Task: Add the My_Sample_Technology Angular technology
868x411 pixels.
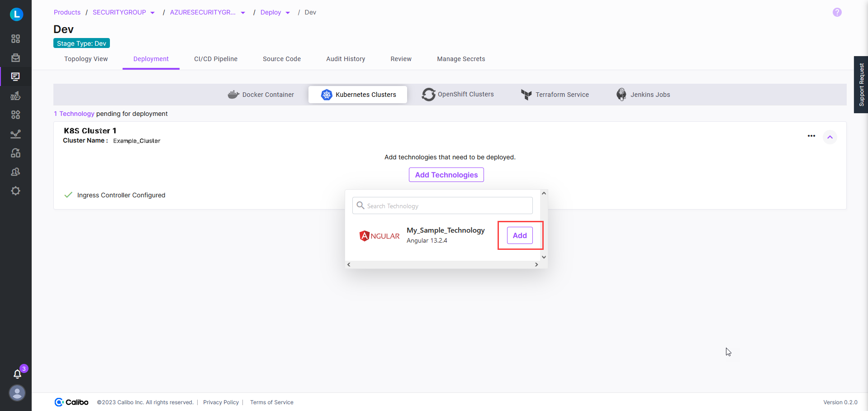Action: click(x=519, y=235)
